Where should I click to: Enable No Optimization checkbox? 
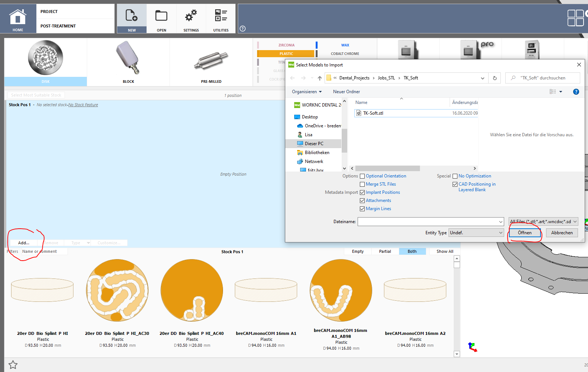pos(455,176)
